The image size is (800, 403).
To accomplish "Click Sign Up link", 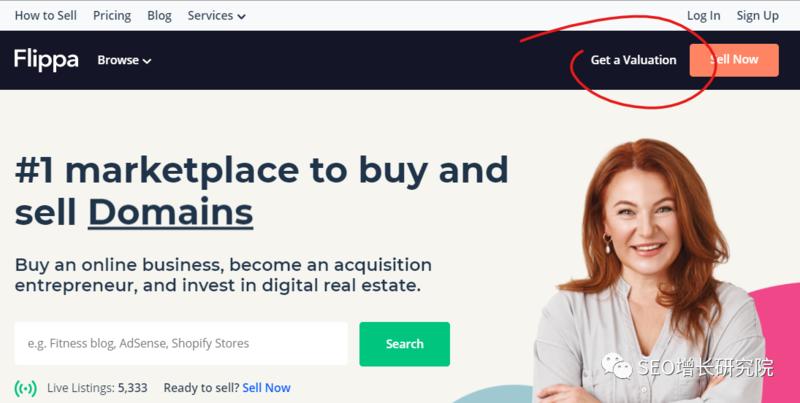I will [x=757, y=16].
